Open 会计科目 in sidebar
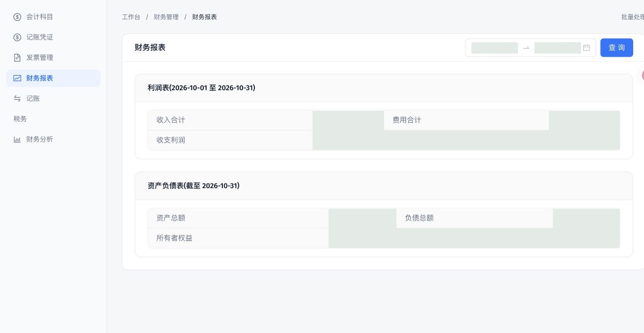Viewport: 644px width, 333px height. (x=54, y=17)
